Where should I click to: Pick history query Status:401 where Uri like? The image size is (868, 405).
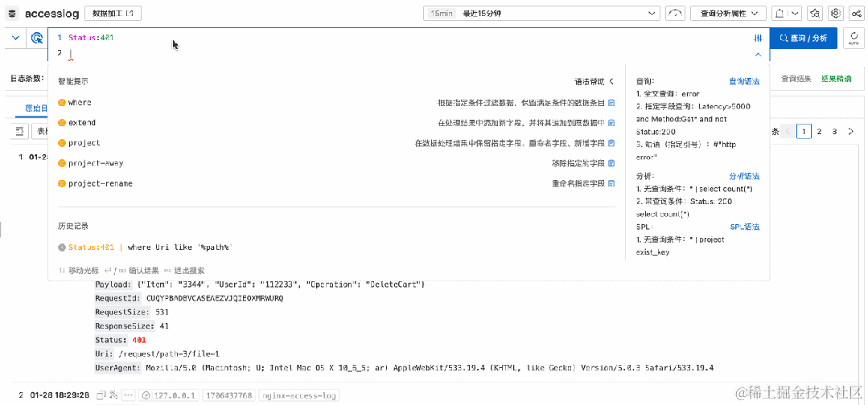pos(150,247)
